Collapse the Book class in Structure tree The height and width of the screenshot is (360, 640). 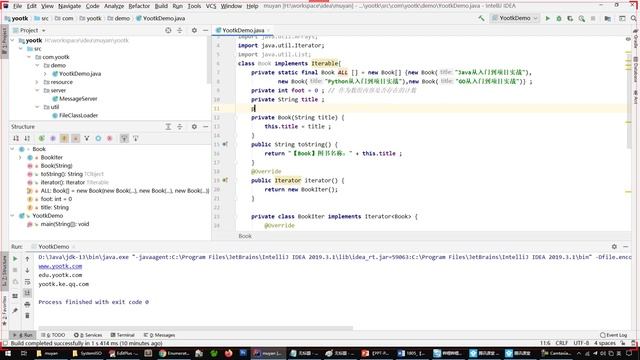pyautogui.click(x=13, y=149)
